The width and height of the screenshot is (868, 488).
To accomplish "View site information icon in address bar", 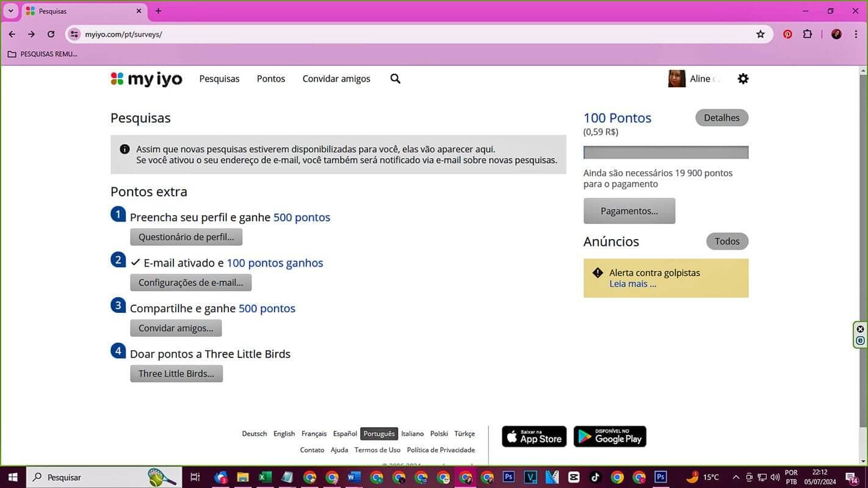I will (74, 34).
